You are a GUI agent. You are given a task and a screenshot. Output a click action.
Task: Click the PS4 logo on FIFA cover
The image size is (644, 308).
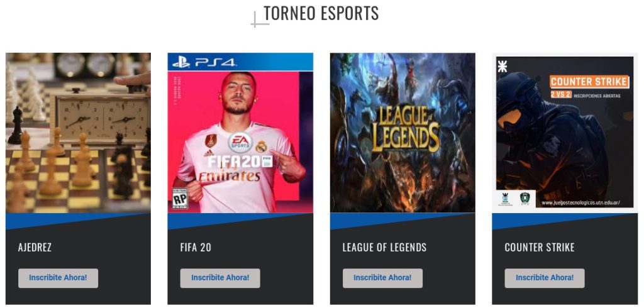coord(204,62)
